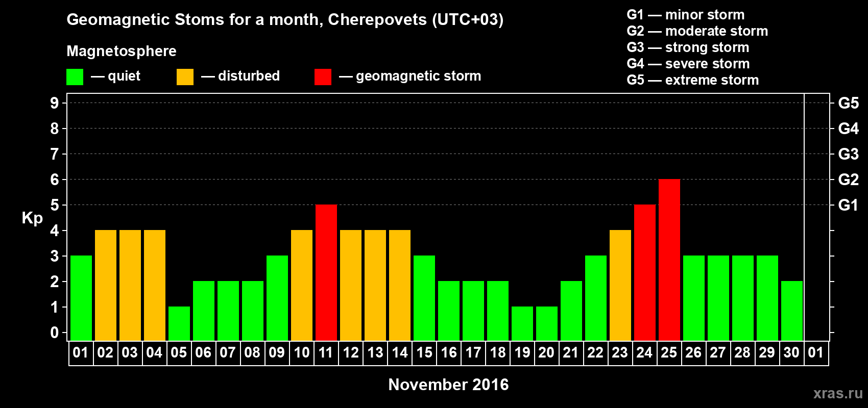The height and width of the screenshot is (408, 868).
Task: Click date label 03 on the axis
Action: (x=130, y=353)
